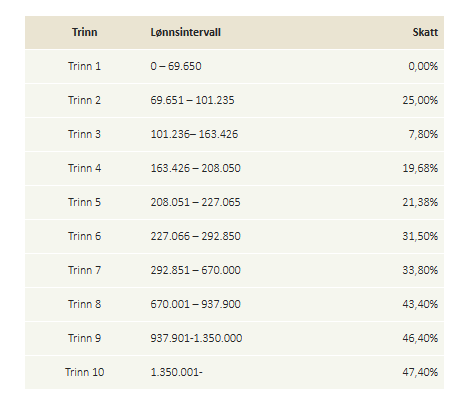466x397 pixels.
Task: Click the 19,68% tax value
Action: (420, 168)
